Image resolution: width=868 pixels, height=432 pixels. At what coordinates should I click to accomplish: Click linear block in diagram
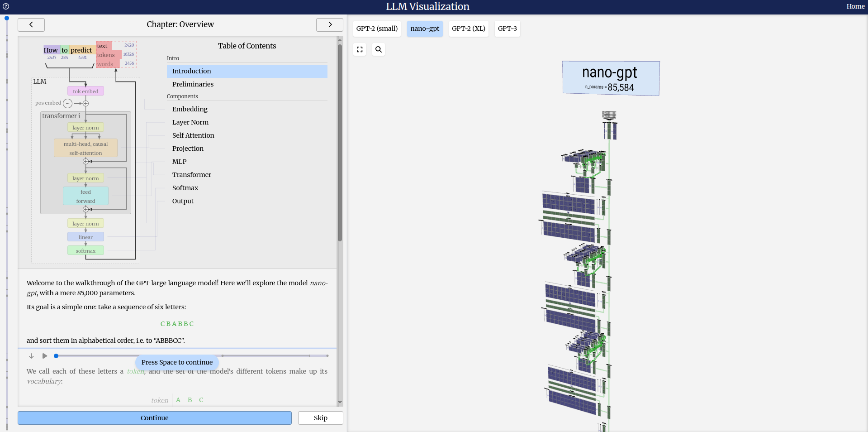(85, 237)
